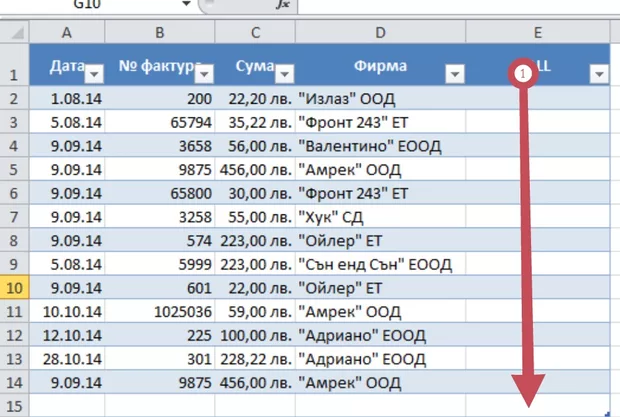Open the № фактура filter dropdown

tap(204, 75)
